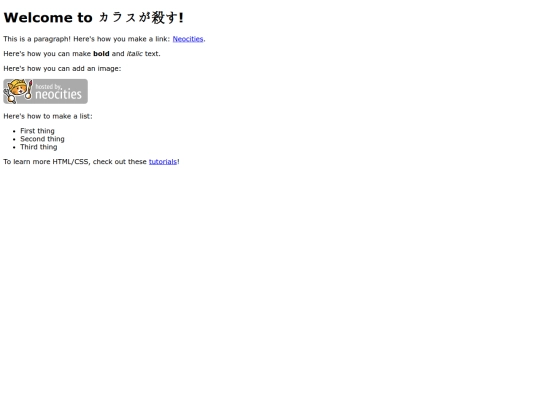Click the 'neocities' wordmark in the badge
The height and width of the screenshot is (405, 540).
(x=58, y=94)
